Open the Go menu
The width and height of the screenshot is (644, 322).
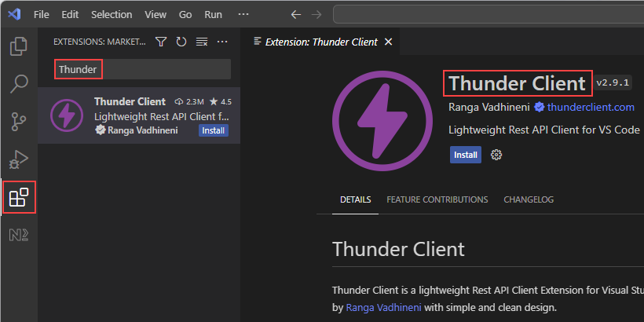185,15
